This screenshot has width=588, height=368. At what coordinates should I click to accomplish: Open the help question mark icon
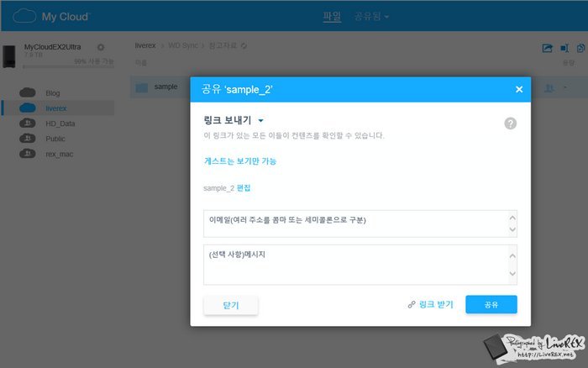(x=510, y=123)
